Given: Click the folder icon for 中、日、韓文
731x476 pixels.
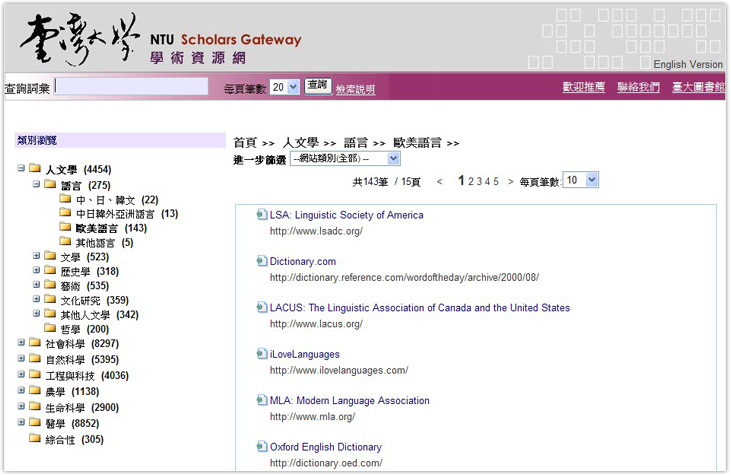Looking at the screenshot, I should pos(65,199).
